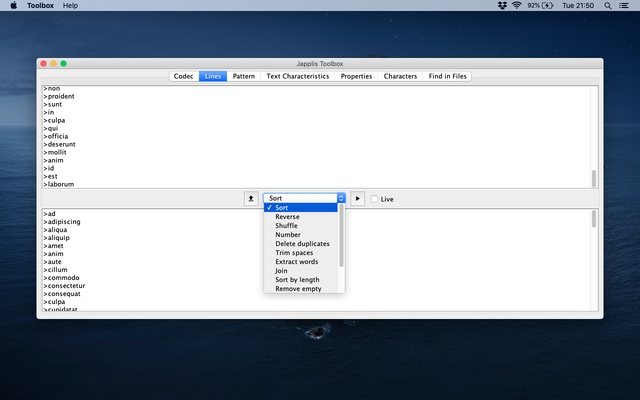Screen dimensions: 640x400
Task: Open the Properties tab
Action: tap(356, 76)
